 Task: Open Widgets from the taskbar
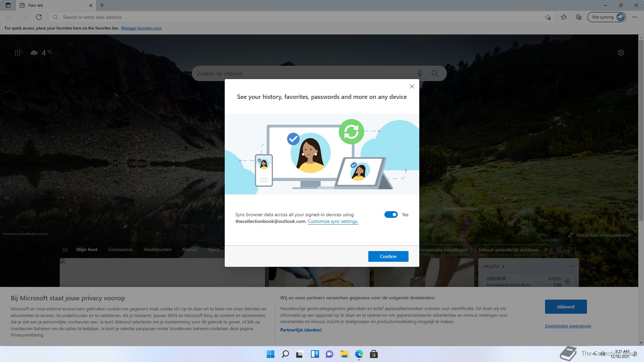click(x=315, y=354)
